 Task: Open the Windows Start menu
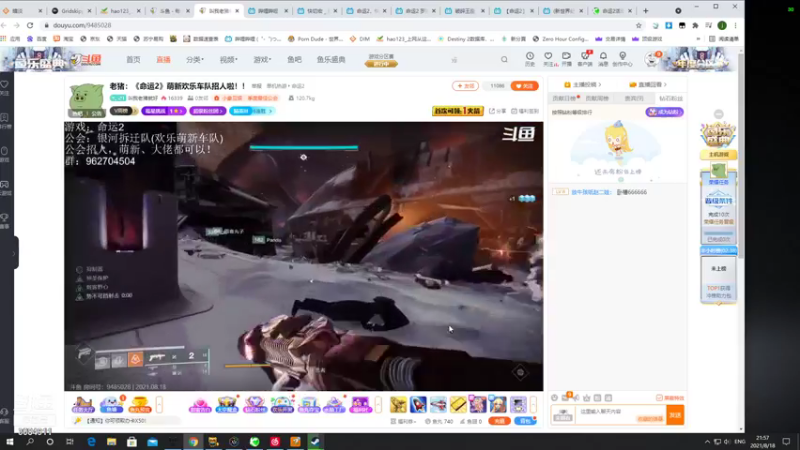9,441
